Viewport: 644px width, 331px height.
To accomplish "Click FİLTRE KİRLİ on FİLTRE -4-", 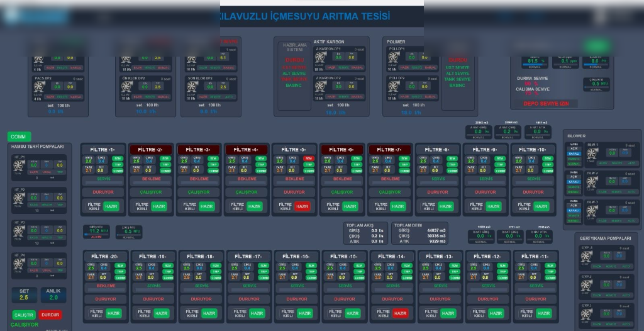I will pos(237,206).
